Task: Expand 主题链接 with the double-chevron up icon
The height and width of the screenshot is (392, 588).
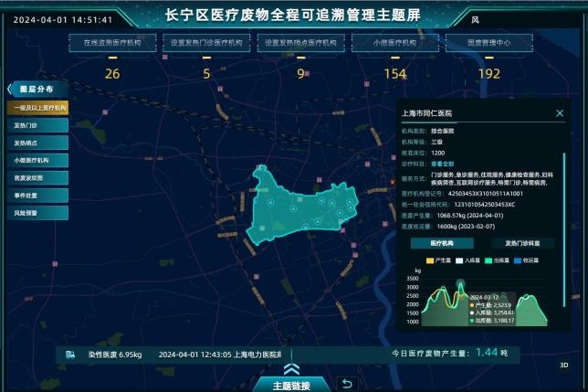Action: click(x=291, y=369)
